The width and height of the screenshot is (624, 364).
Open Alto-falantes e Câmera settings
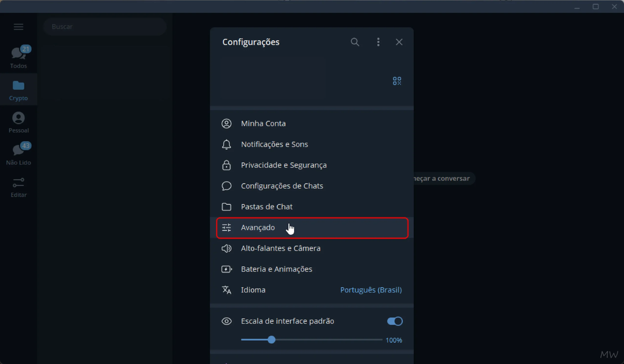tap(312, 248)
